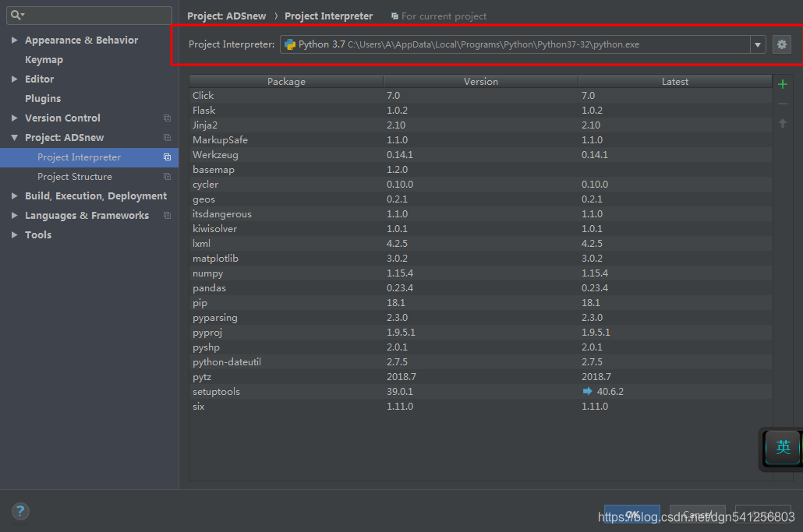This screenshot has height=532, width=803.
Task: Select the itsdangerous package row
Action: coord(480,214)
